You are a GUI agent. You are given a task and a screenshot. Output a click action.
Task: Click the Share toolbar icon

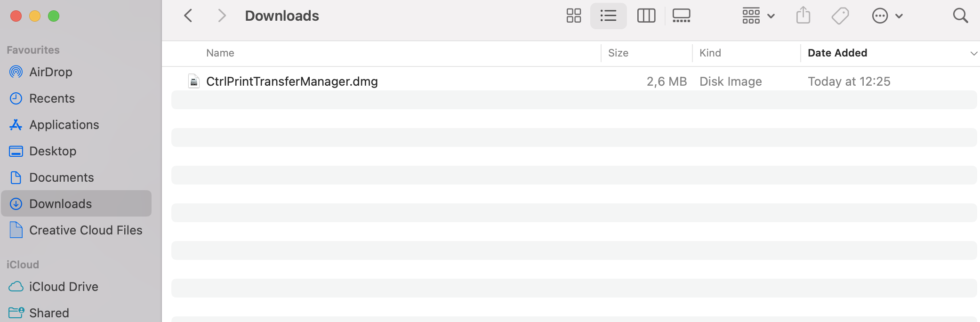[x=803, y=16]
